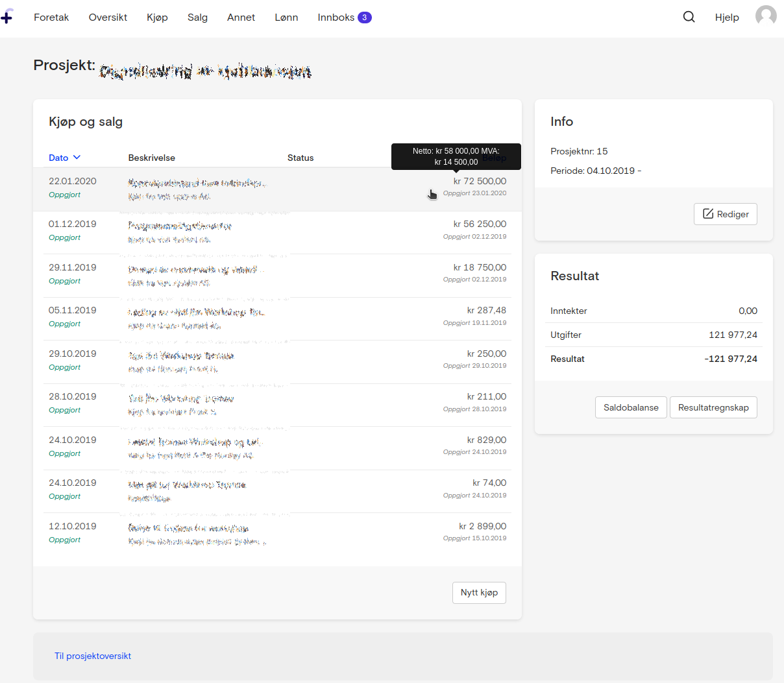Follow the Til prosjektoversikt link
The width and height of the screenshot is (784, 683).
click(93, 656)
